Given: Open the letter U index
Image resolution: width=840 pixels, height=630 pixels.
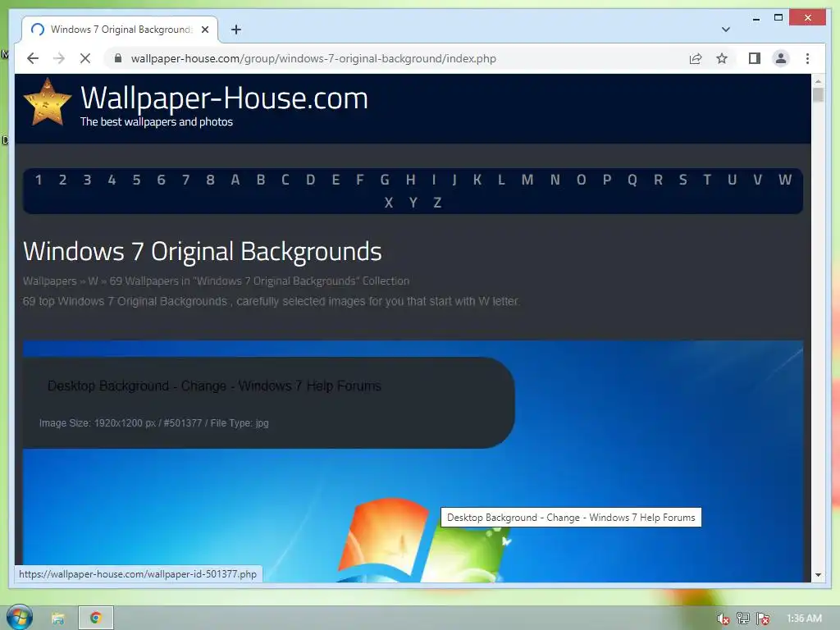Looking at the screenshot, I should pos(733,180).
